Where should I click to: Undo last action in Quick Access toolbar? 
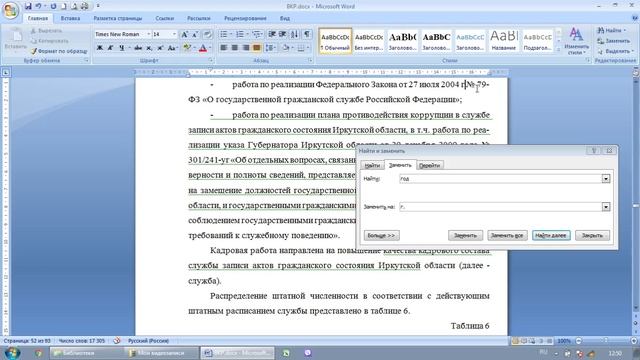[x=38, y=6]
